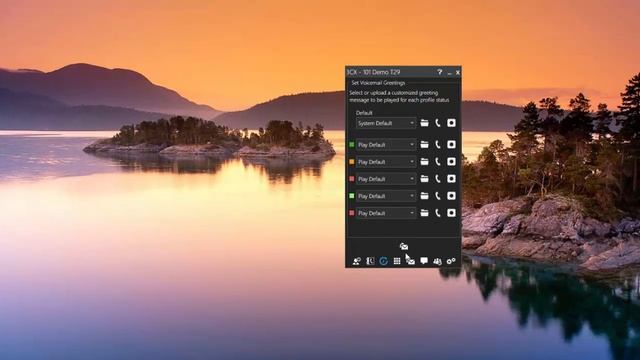Click the record icon in the orange status row
This screenshot has height=360, width=640.
click(x=451, y=162)
